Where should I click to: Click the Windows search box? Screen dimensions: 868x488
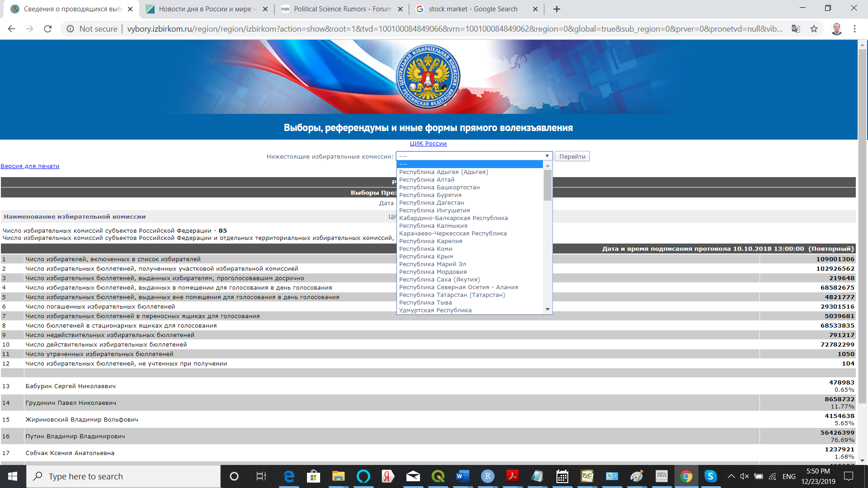coord(123,476)
